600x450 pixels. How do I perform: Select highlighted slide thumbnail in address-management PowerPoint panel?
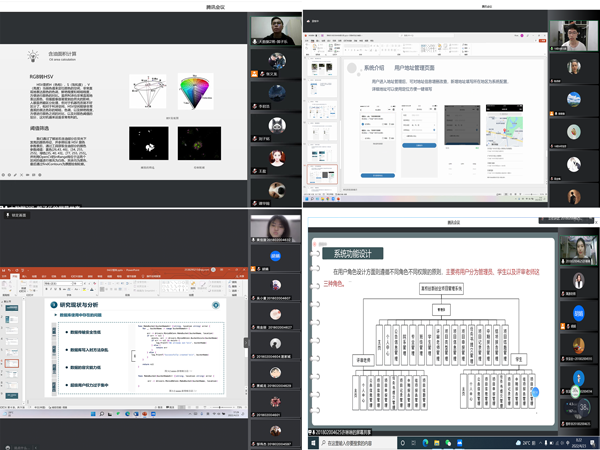(322, 174)
